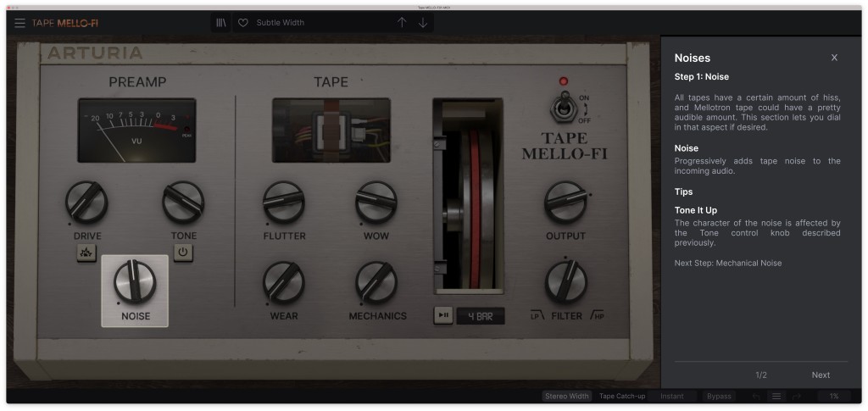The width and height of the screenshot is (868, 411).
Task: Click the 1% CPU meter
Action: pos(834,396)
